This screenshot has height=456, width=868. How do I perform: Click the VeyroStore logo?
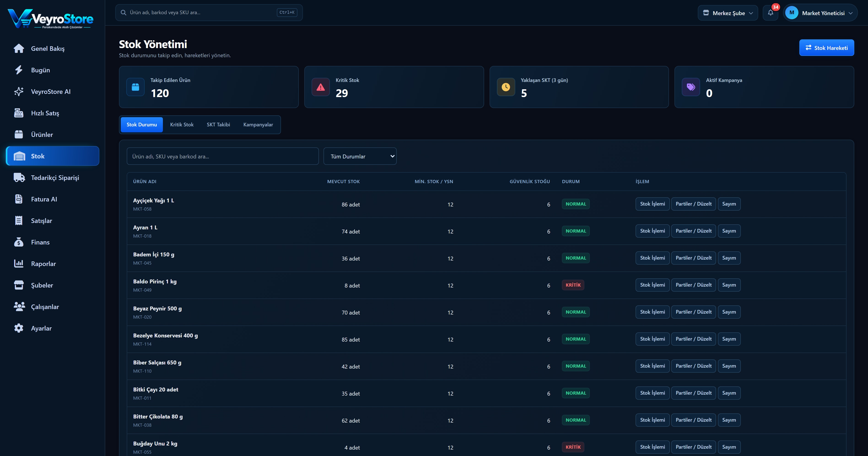point(51,19)
